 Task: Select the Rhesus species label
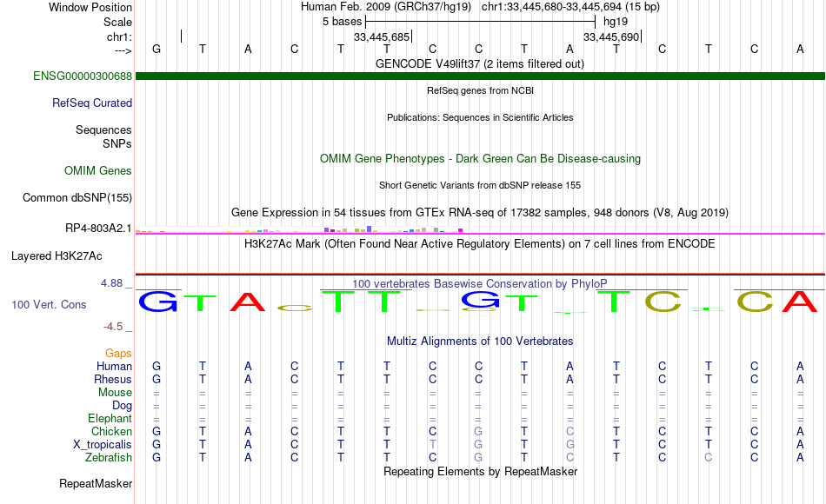tap(113, 379)
